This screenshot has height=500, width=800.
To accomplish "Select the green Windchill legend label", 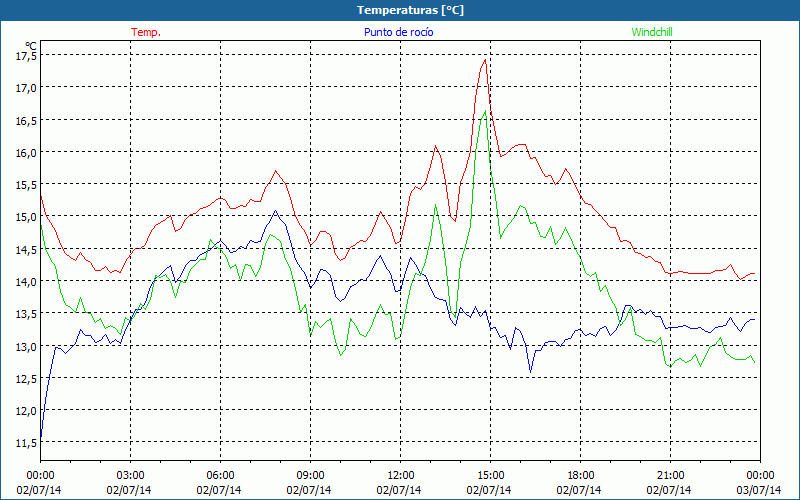I will tap(652, 32).
